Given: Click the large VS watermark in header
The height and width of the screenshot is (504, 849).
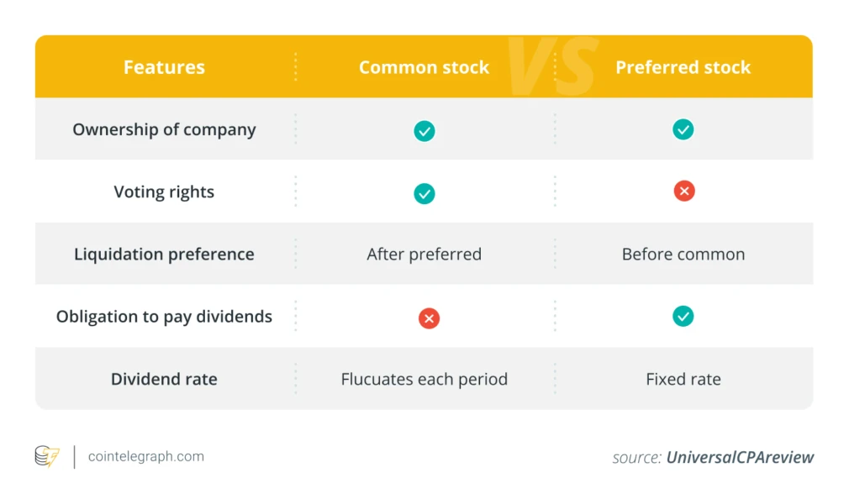Looking at the screenshot, I should click(x=552, y=66).
